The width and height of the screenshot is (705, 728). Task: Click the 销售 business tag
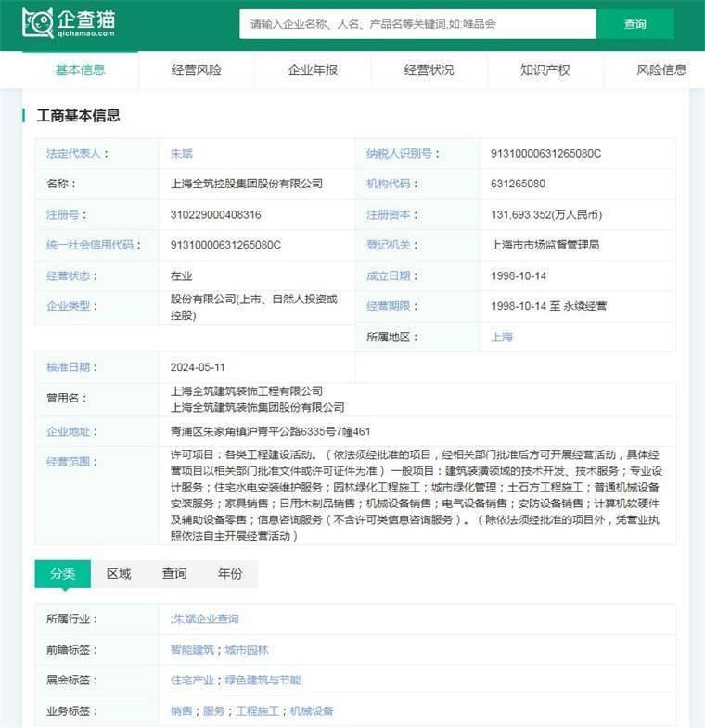tap(181, 710)
